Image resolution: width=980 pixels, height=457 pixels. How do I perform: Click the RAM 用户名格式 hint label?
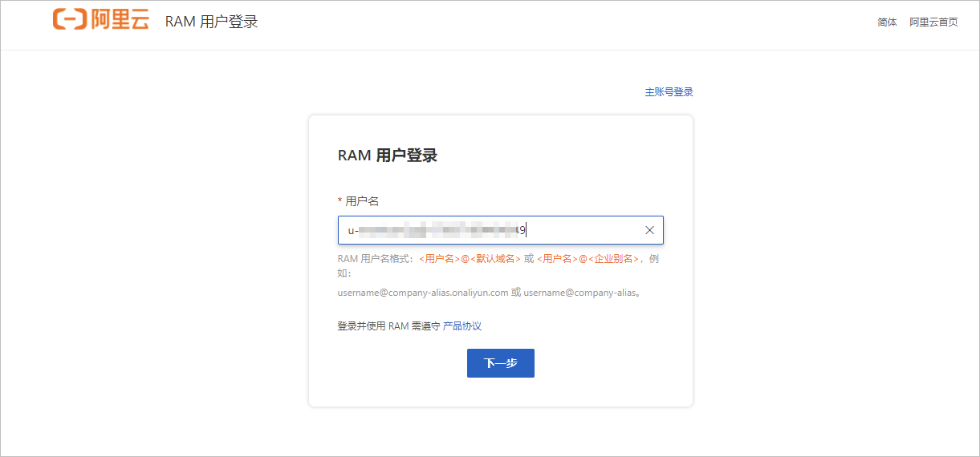375,259
